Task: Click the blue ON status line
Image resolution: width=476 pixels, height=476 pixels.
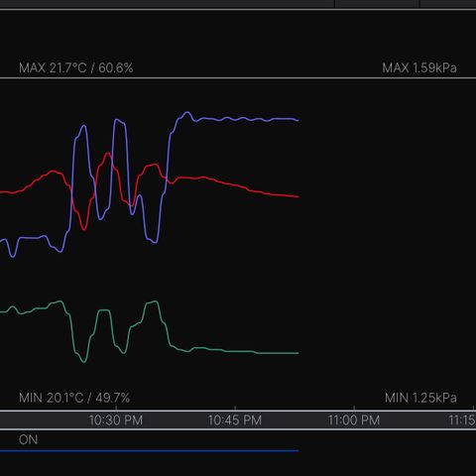Action: click(150, 450)
